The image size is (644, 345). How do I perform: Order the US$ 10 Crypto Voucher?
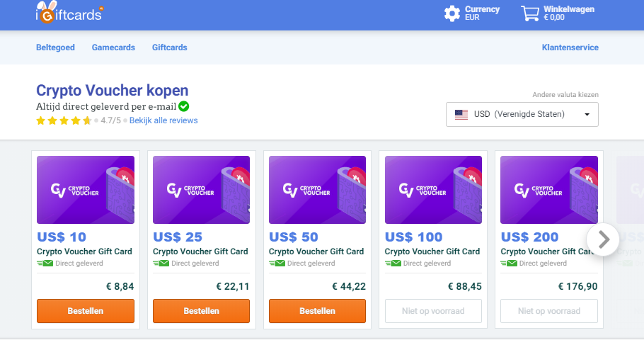[86, 311]
